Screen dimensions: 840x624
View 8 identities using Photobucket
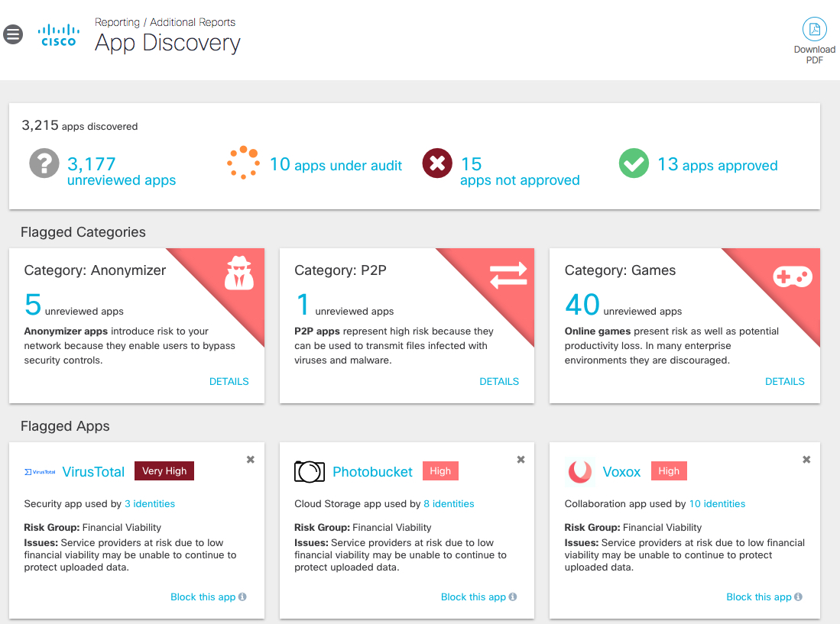point(449,503)
